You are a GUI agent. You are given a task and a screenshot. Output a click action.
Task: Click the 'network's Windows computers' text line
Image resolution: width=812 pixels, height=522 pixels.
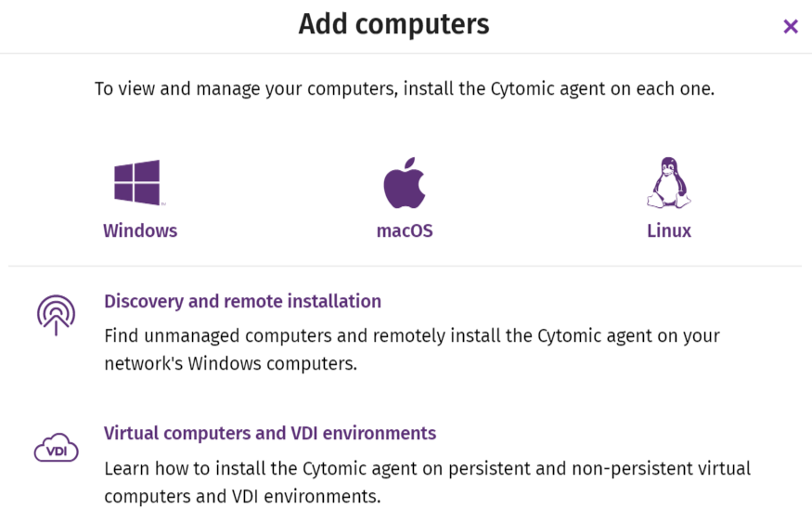coord(230,363)
